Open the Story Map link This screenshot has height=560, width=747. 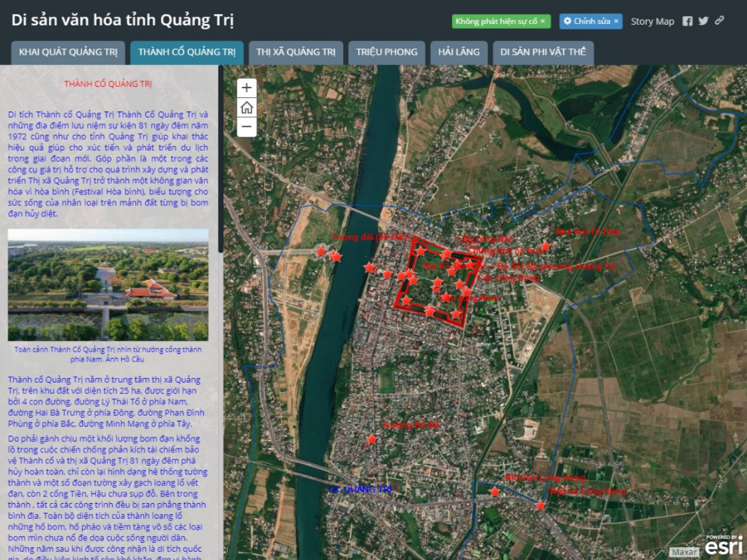click(x=652, y=21)
